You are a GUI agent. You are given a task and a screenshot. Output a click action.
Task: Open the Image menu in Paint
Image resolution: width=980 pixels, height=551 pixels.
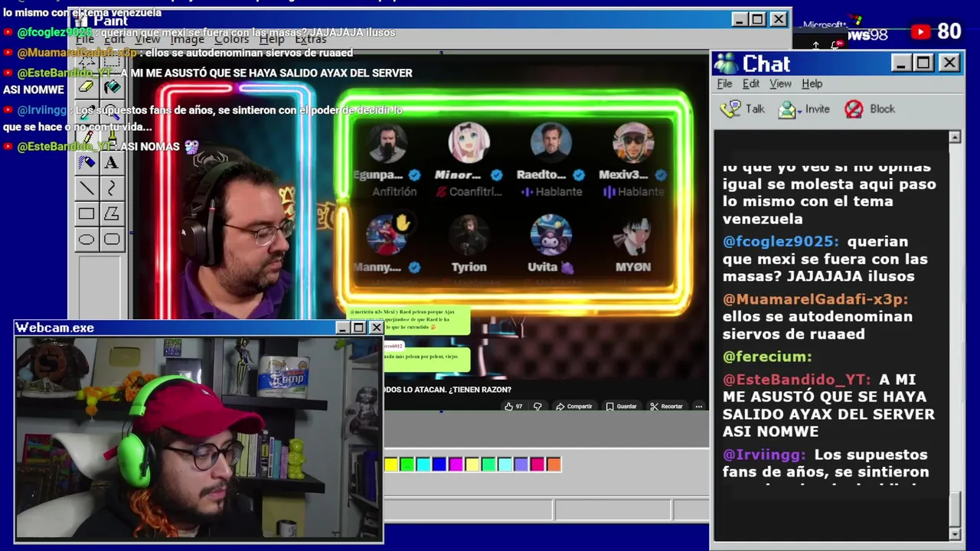[187, 39]
